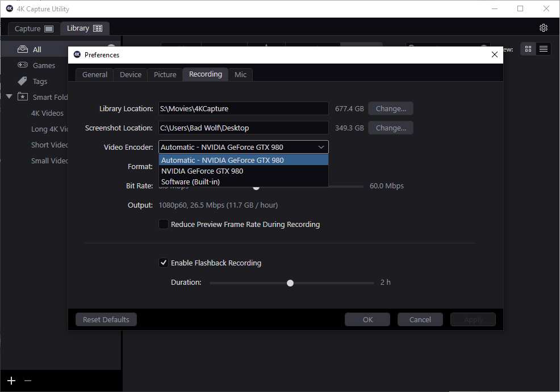Select the Games controller icon

[x=23, y=65]
